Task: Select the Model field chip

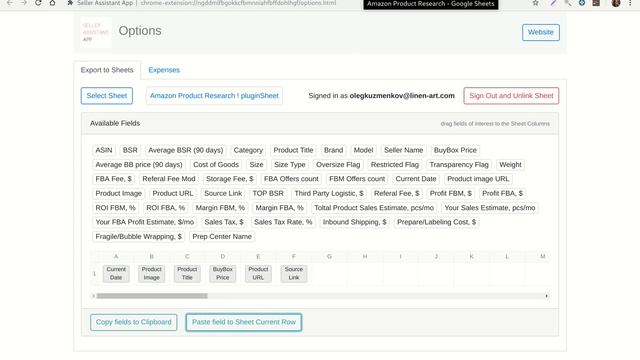Action: [363, 150]
